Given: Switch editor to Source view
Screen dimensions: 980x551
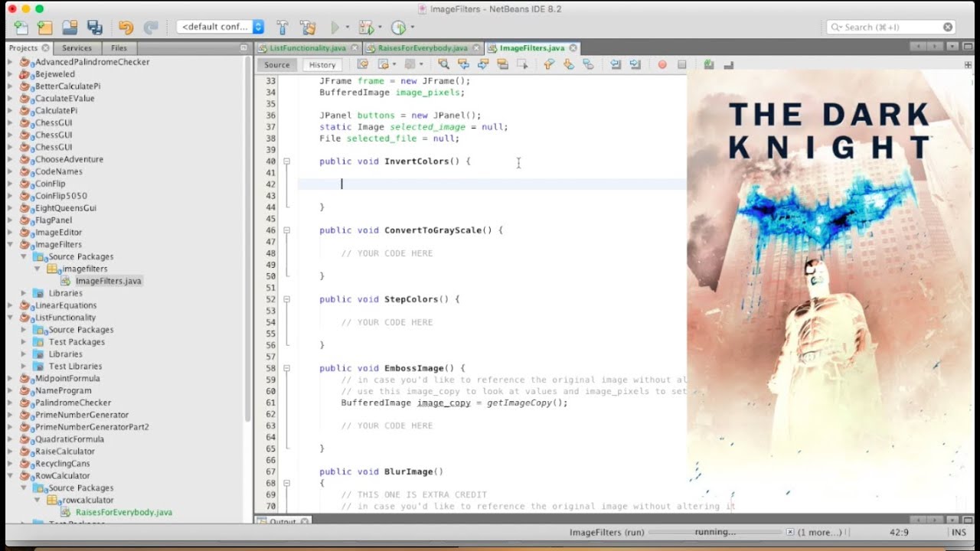Looking at the screenshot, I should [x=277, y=65].
